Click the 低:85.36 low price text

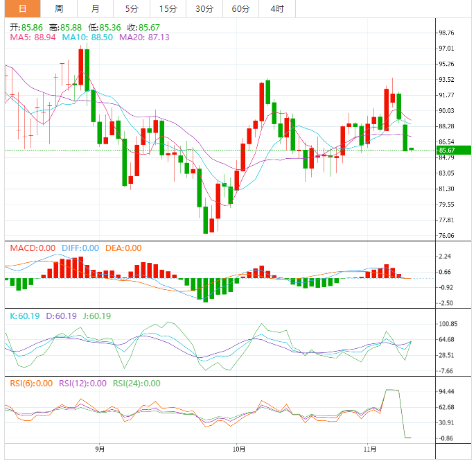105,28
